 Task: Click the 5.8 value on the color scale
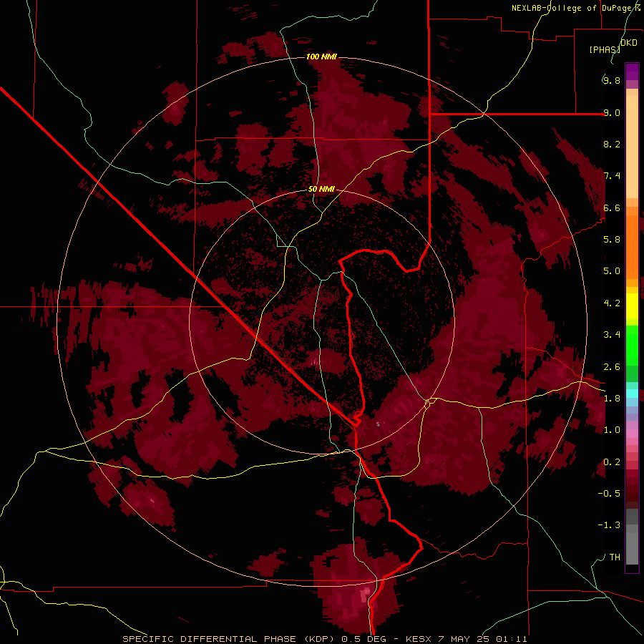pyautogui.click(x=612, y=239)
